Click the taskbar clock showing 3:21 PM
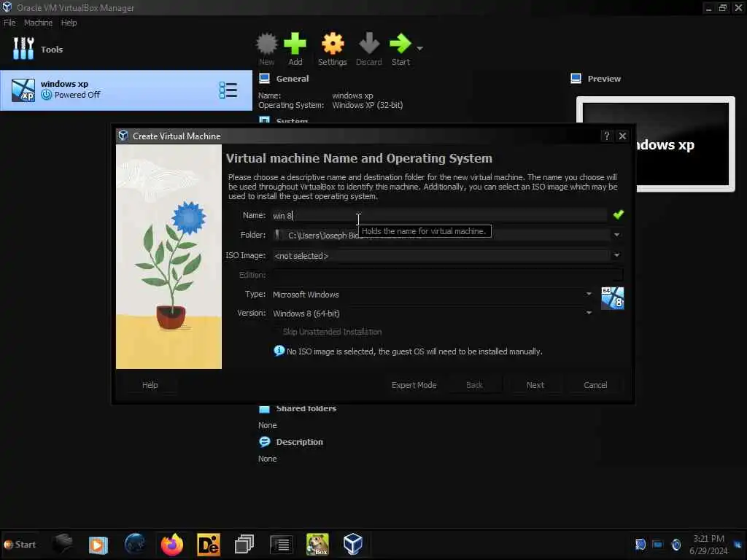The height and width of the screenshot is (560, 747). tap(708, 544)
